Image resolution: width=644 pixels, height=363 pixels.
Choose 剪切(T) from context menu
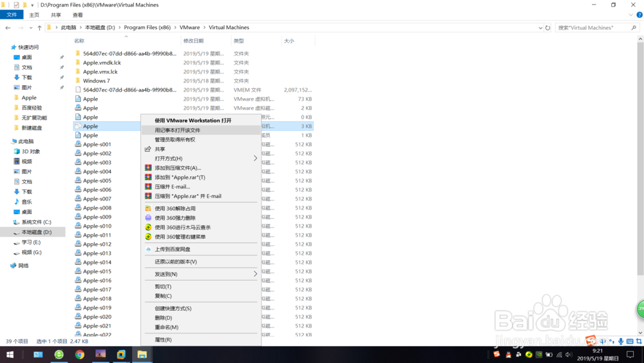tap(163, 286)
